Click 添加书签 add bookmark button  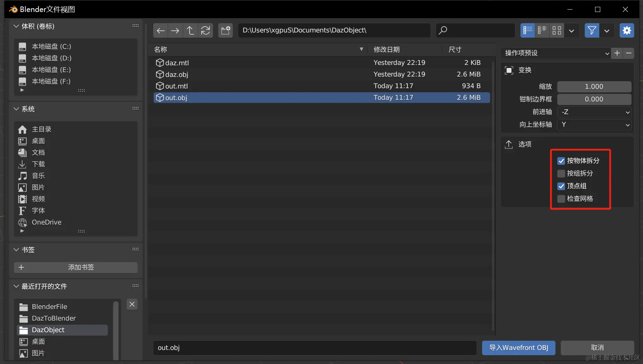[76, 267]
